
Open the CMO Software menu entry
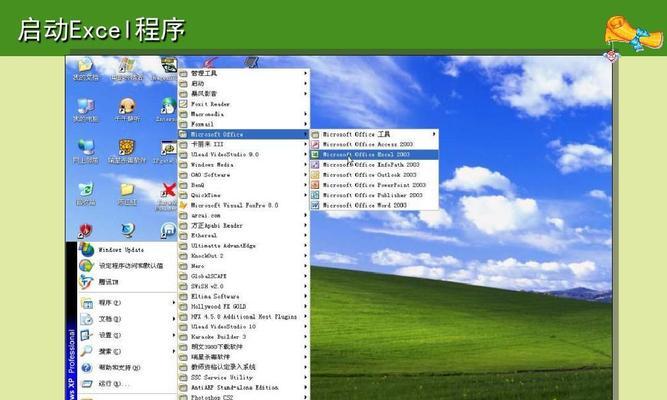[244, 175]
